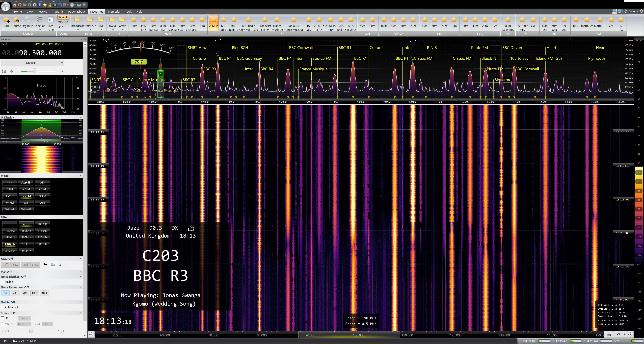644x344 pixels.
Task: Check Notch Auto enable box
Action: pyautogui.click(x=3, y=307)
